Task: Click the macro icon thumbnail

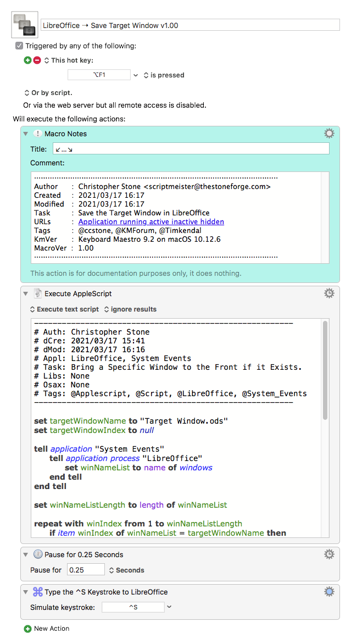Action: pyautogui.click(x=25, y=25)
